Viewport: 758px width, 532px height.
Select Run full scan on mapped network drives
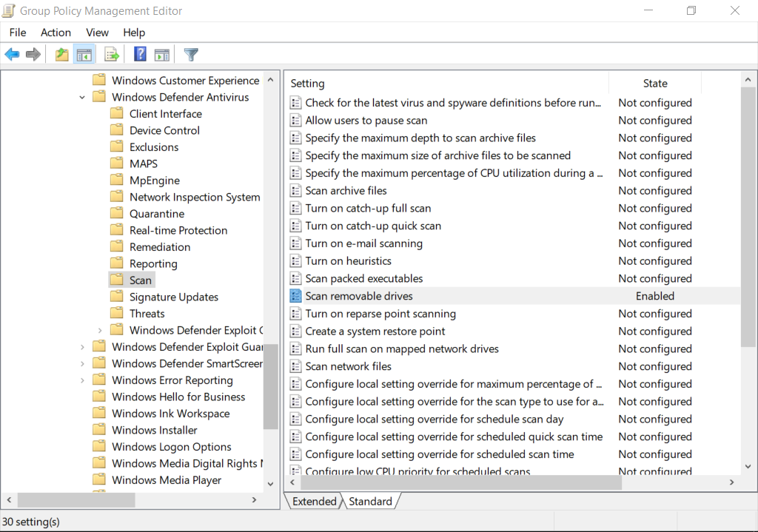[402, 349]
